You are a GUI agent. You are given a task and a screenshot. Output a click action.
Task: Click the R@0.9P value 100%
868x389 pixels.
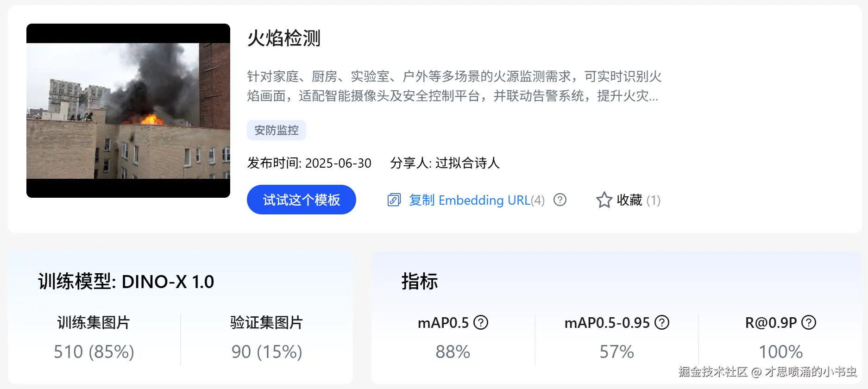[780, 352]
